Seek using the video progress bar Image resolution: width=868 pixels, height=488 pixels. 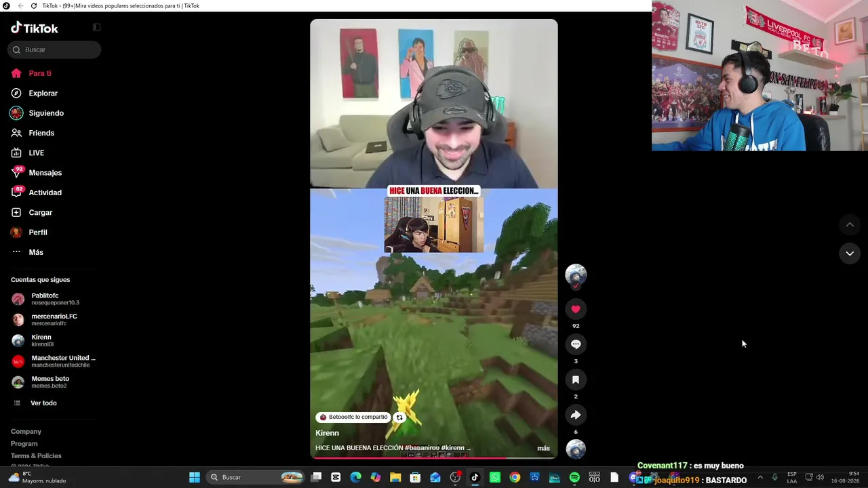point(434,457)
